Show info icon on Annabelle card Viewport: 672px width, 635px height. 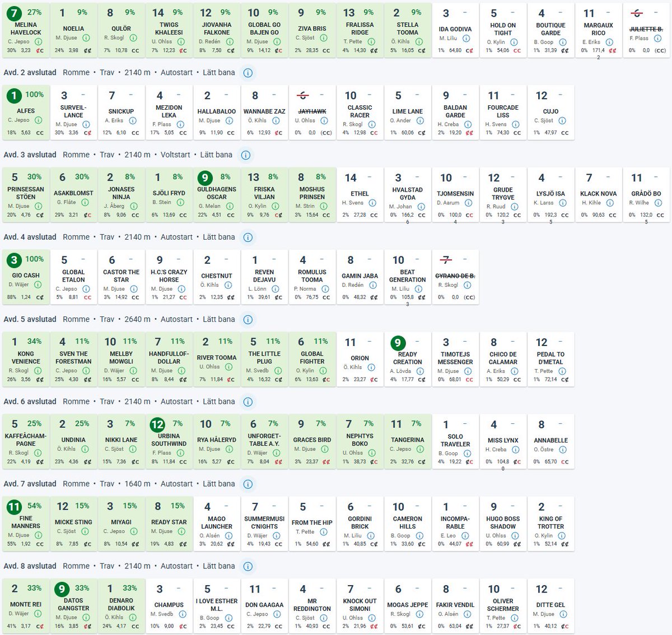click(562, 450)
